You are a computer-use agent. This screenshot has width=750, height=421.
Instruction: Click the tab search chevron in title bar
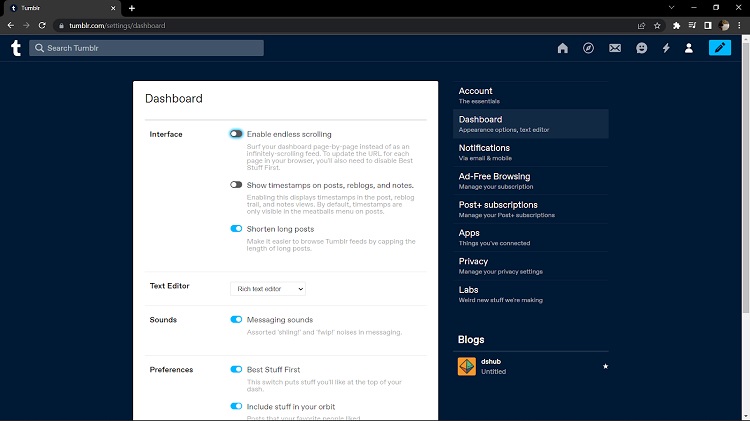(x=671, y=8)
